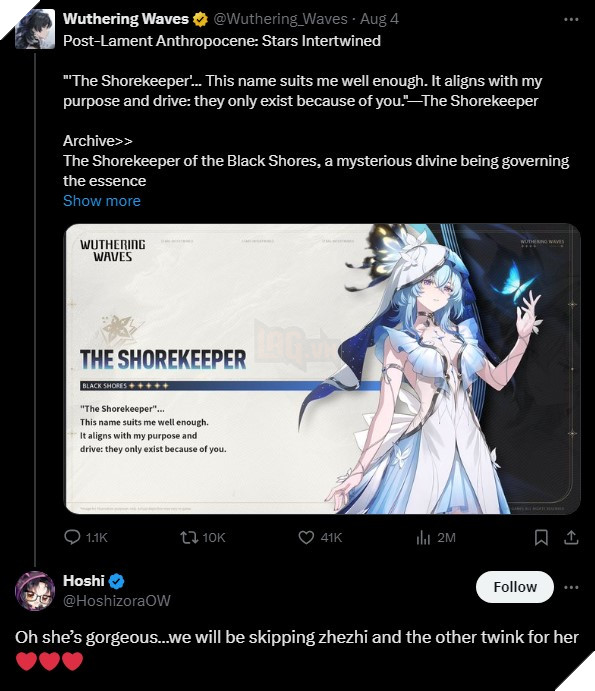Open Hoshi's profile avatar picture
This screenshot has height=691, width=595.
(x=35, y=591)
